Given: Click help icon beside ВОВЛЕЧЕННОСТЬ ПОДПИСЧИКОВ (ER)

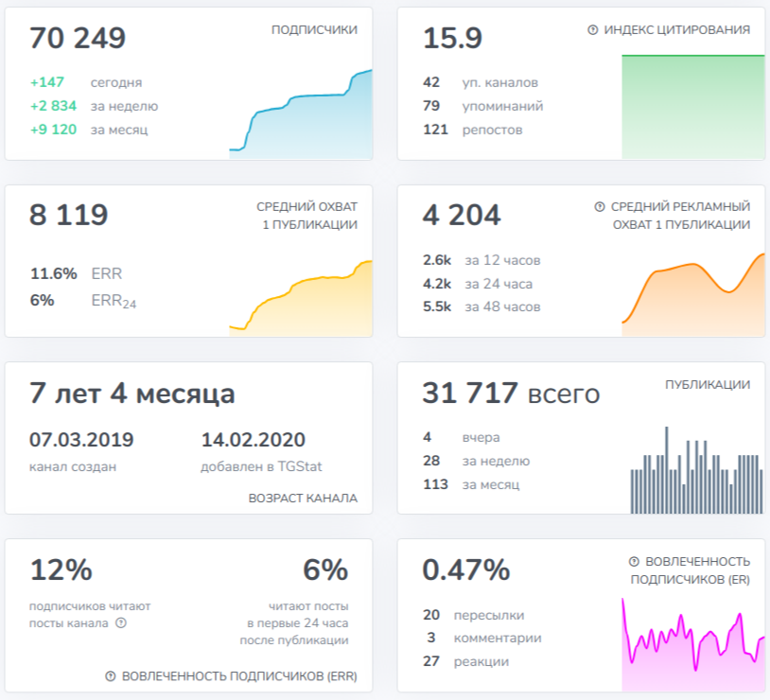Looking at the screenshot, I should [634, 562].
